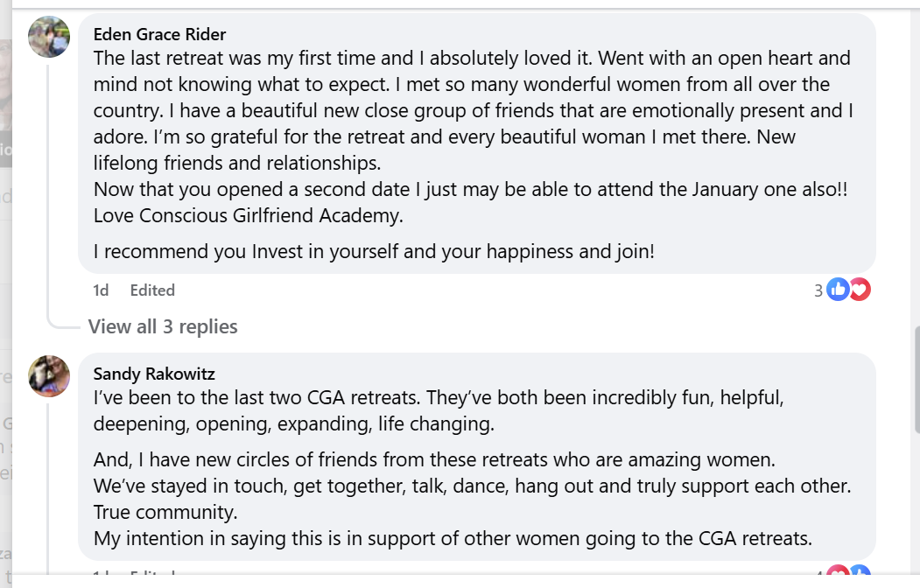Click 'I recommend you Invest in yourself' sentence
The image size is (920, 588).
[374, 252]
